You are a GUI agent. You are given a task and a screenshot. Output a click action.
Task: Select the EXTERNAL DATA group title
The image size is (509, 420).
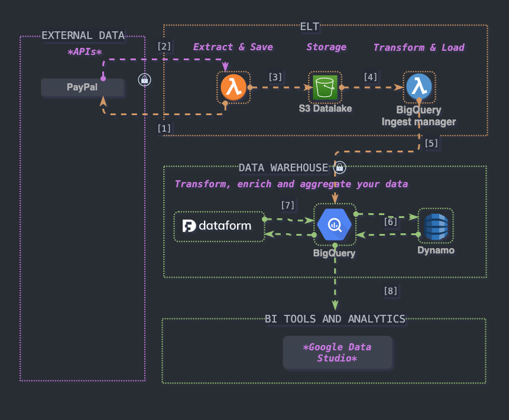click(x=83, y=35)
